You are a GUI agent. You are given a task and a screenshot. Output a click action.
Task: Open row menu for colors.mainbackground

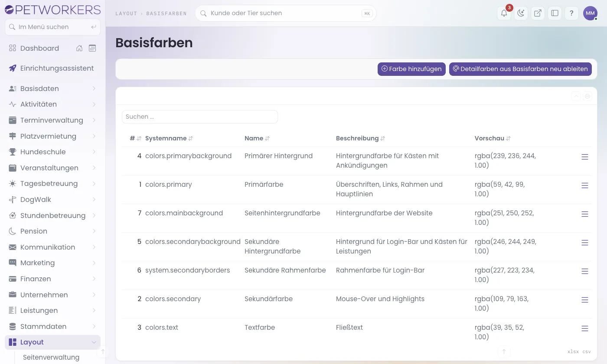coord(585,214)
